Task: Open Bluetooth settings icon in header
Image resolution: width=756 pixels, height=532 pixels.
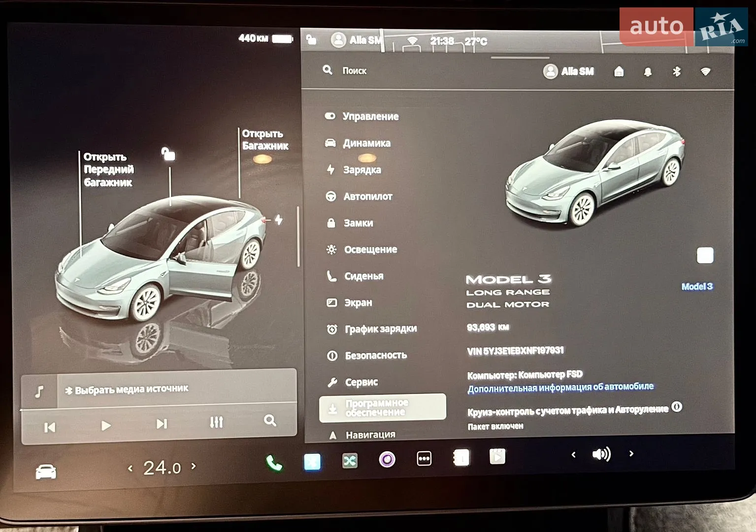Action: [x=677, y=71]
